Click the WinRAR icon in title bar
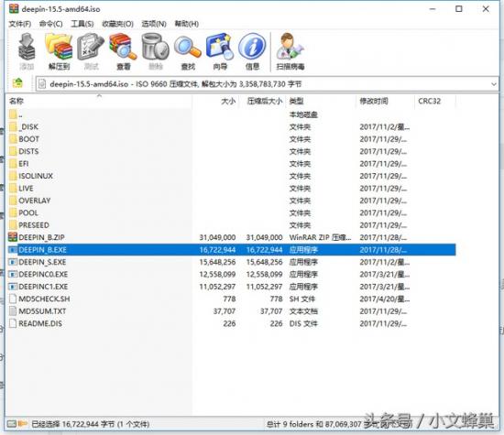This screenshot has width=504, height=435. (x=14, y=8)
